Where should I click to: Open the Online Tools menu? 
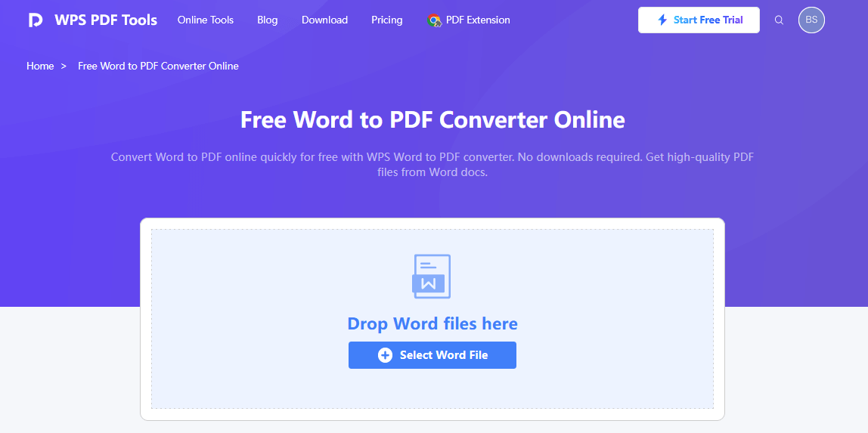[x=206, y=20]
